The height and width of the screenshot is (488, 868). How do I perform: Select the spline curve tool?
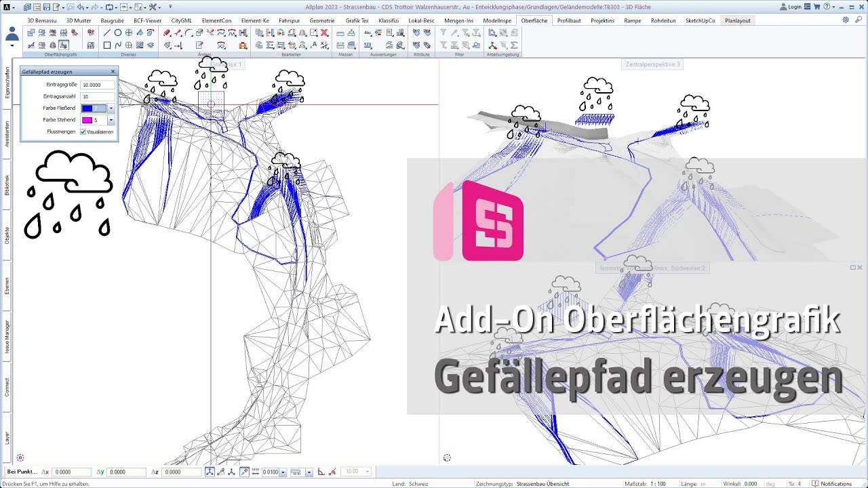[x=117, y=45]
